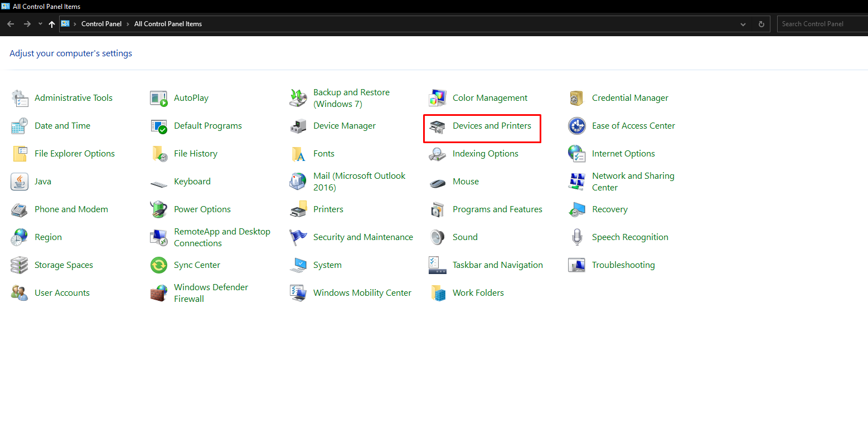The width and height of the screenshot is (868, 435).
Task: Click inside the Search Control Panel field
Action: click(x=819, y=24)
